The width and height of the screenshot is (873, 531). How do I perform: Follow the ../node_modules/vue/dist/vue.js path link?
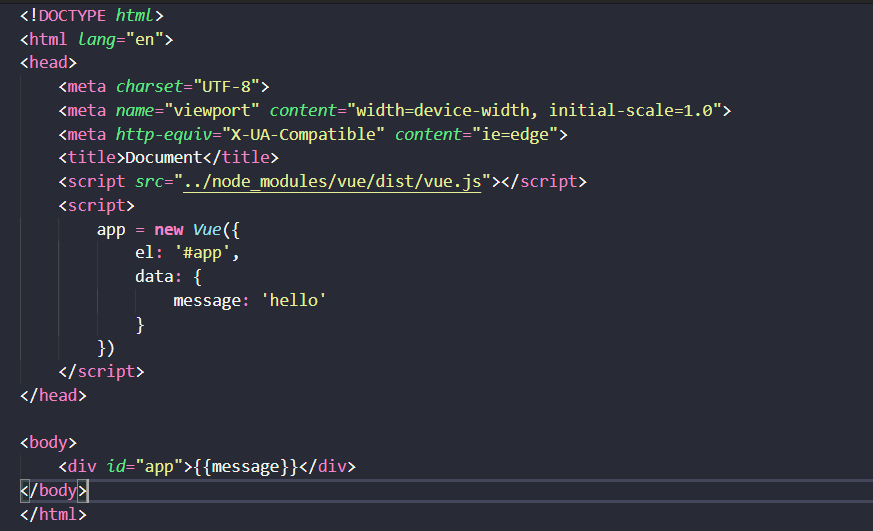pos(332,182)
